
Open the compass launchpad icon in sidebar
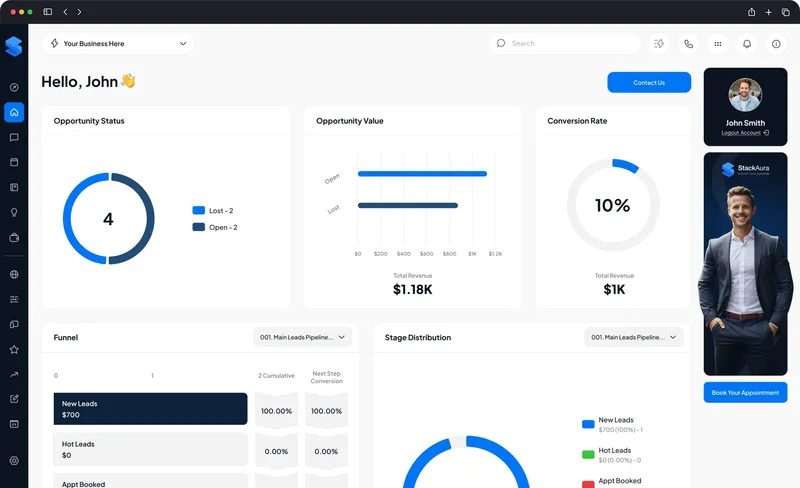point(14,87)
